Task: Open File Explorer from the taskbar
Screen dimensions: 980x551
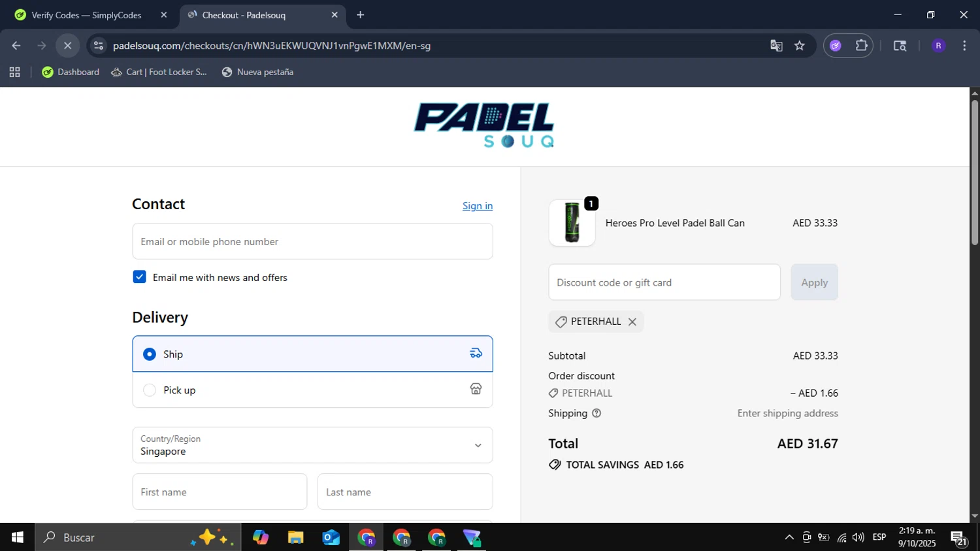Action: click(295, 537)
